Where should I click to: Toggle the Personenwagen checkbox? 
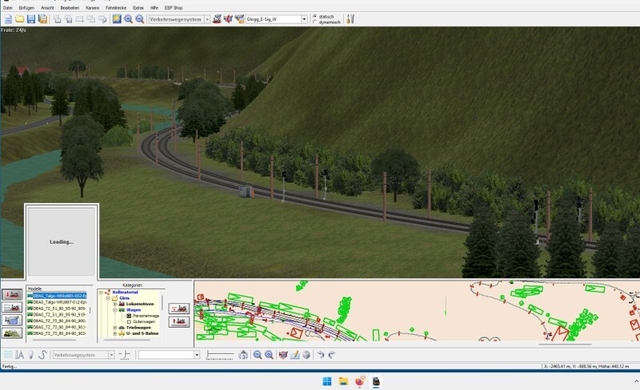pos(129,316)
